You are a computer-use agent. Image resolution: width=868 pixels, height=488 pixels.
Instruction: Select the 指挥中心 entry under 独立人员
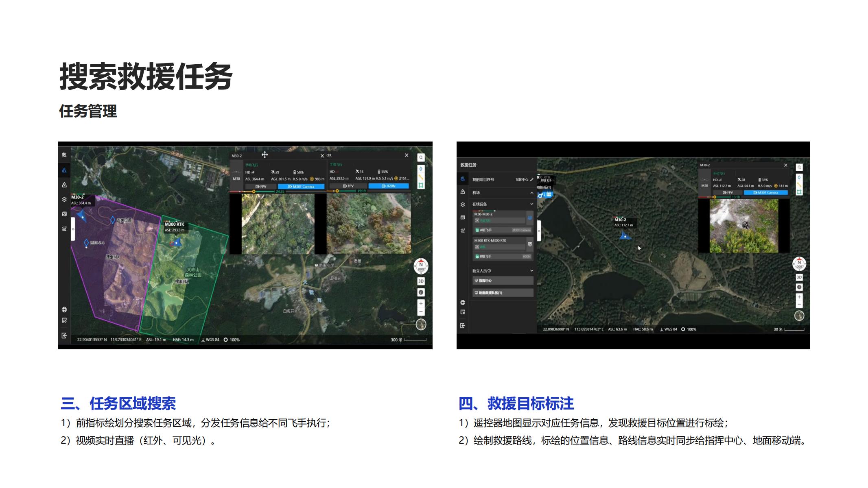[x=503, y=281]
